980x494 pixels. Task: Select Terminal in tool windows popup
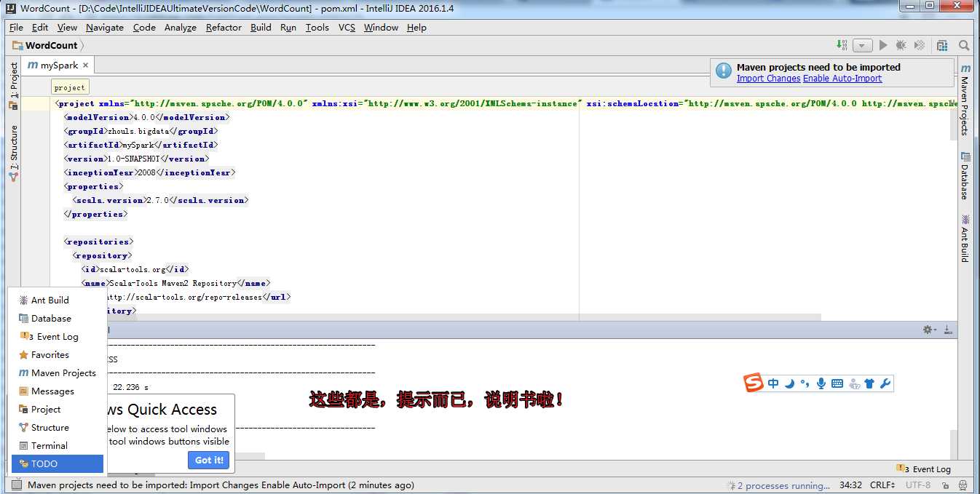click(x=57, y=445)
